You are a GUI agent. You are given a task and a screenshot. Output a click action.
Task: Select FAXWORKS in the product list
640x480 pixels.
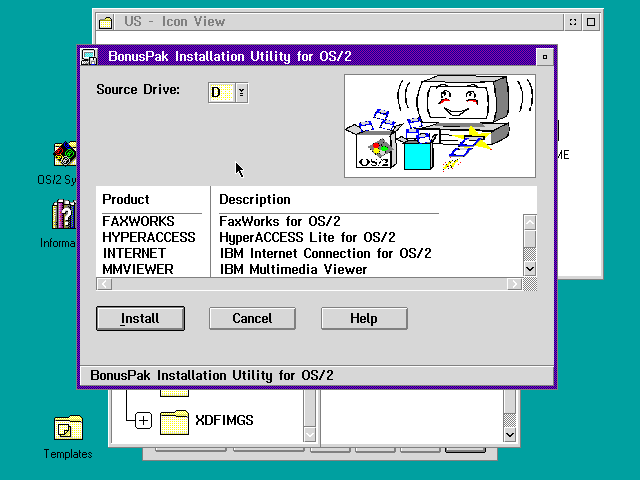pyautogui.click(x=138, y=221)
